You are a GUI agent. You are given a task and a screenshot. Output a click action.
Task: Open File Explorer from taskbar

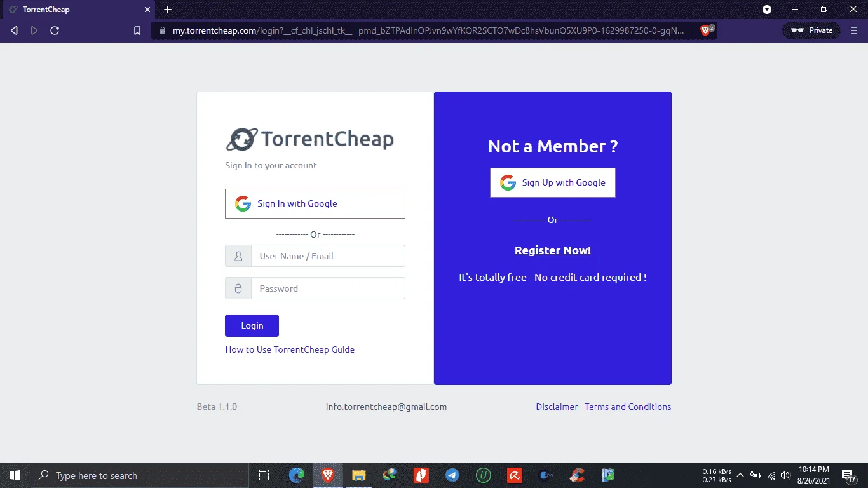click(359, 475)
